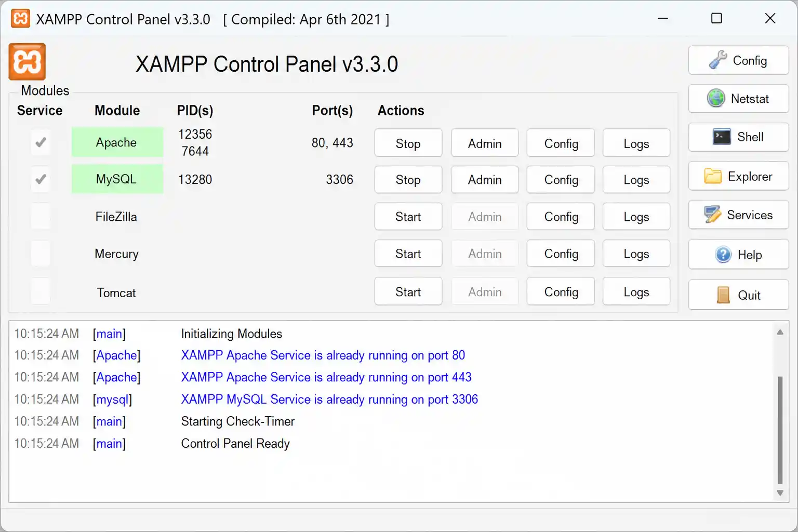Click the Port(s) column header
Image resolution: width=798 pixels, height=532 pixels.
pos(332,110)
